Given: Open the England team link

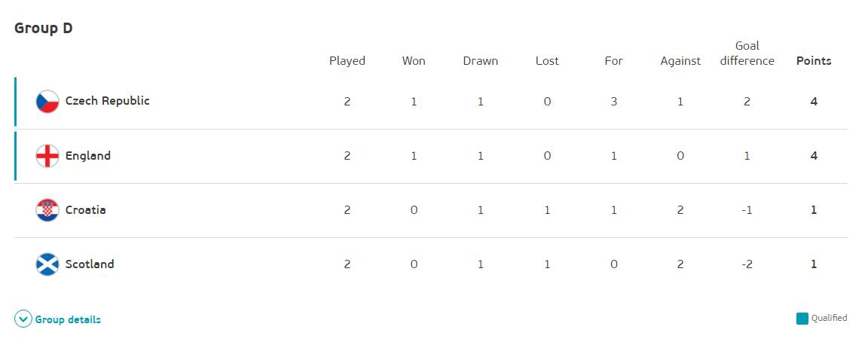Looking at the screenshot, I should click(x=87, y=156).
